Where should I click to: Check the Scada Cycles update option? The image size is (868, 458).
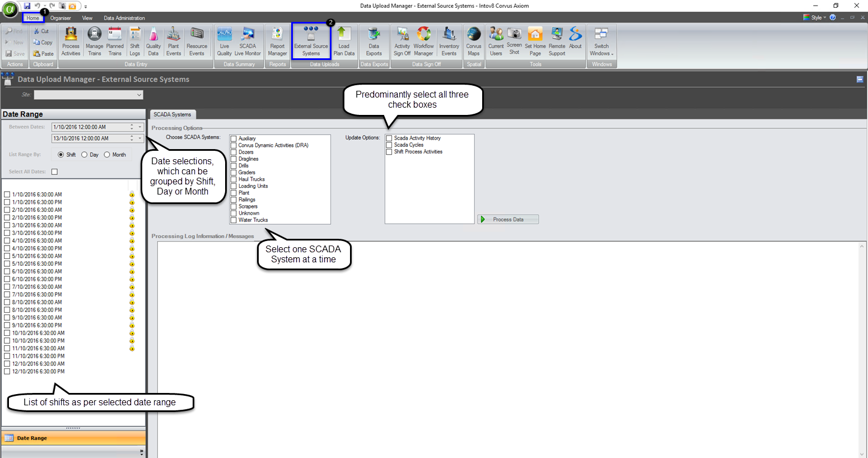click(389, 145)
